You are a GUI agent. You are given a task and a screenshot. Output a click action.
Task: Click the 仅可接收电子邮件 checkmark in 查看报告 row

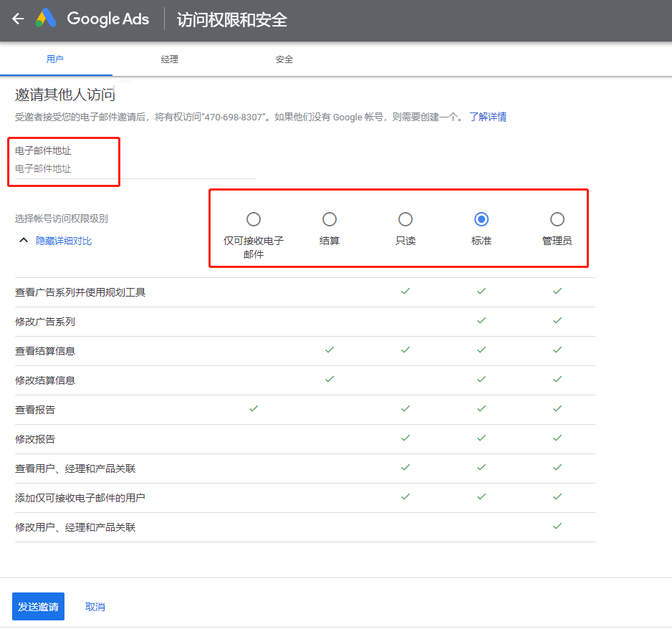click(254, 409)
